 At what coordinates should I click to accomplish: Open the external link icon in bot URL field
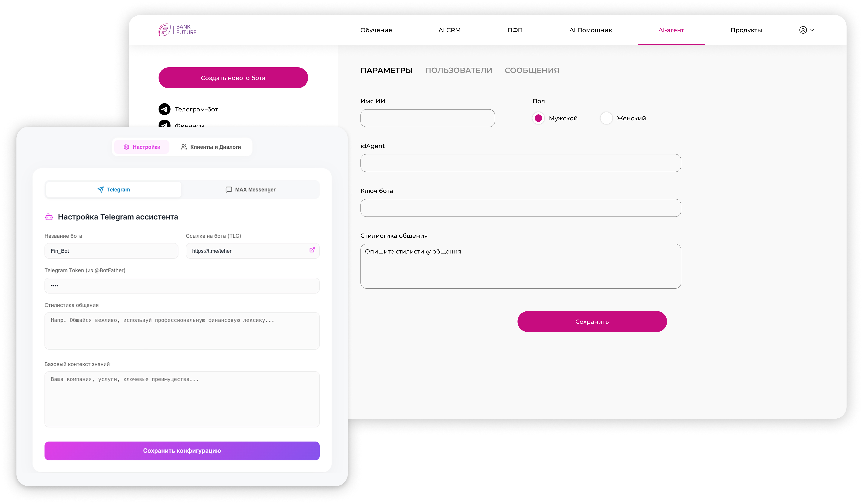pyautogui.click(x=312, y=250)
